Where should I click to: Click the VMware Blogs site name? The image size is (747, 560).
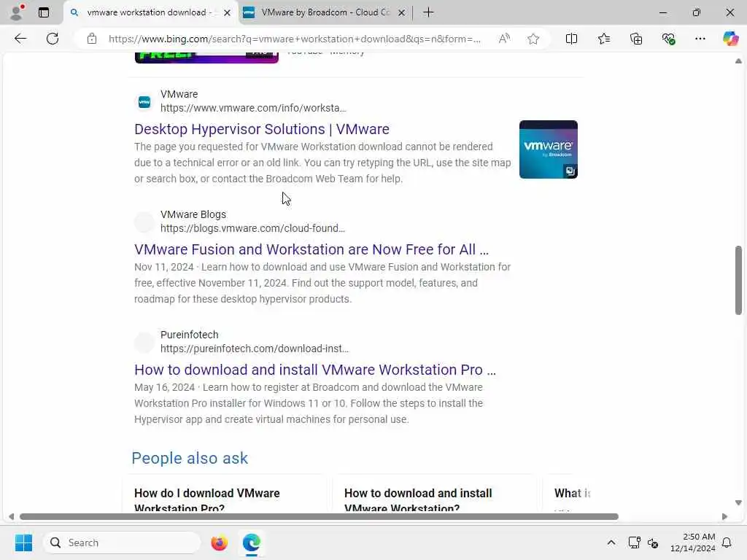(x=193, y=215)
